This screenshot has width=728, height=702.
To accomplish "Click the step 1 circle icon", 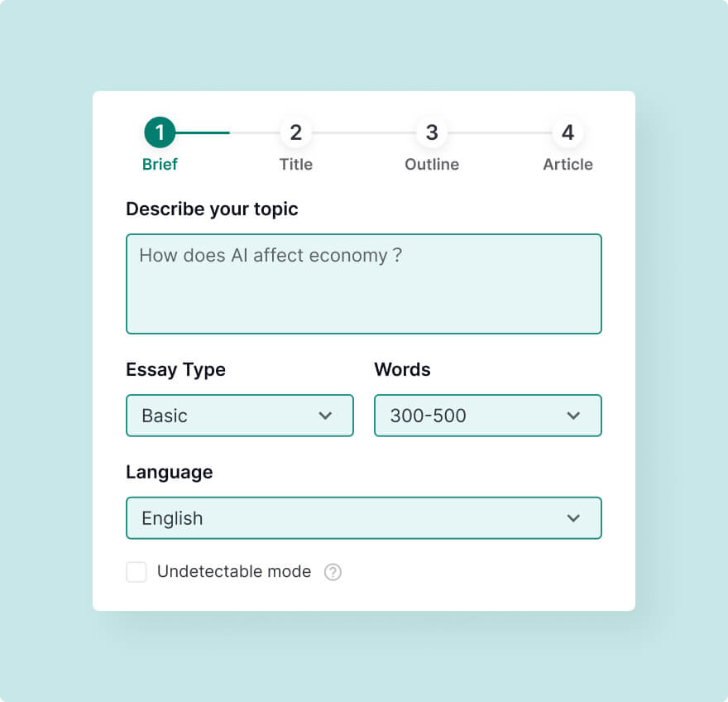I will tap(160, 132).
